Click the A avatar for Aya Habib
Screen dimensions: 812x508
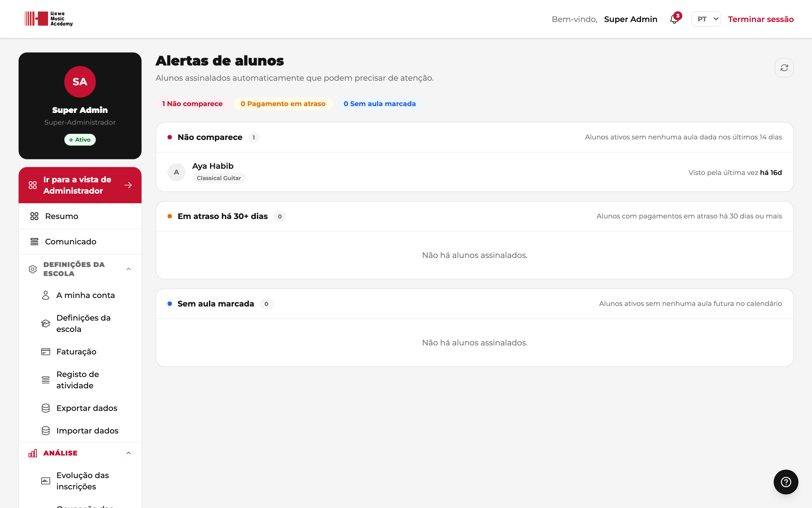click(x=176, y=172)
